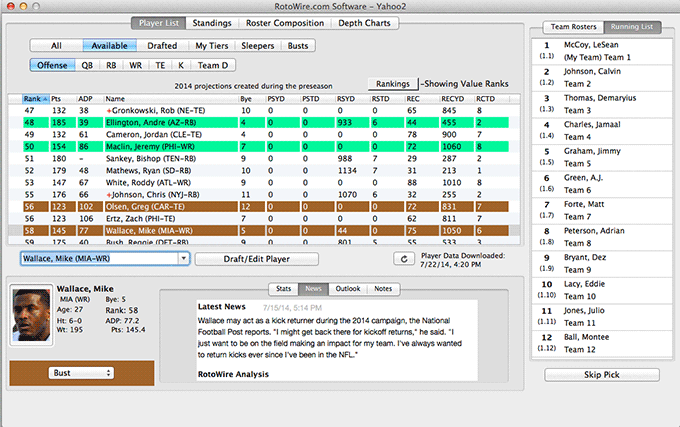The image size is (680, 427).
Task: Select the Busts filter
Action: click(x=298, y=46)
